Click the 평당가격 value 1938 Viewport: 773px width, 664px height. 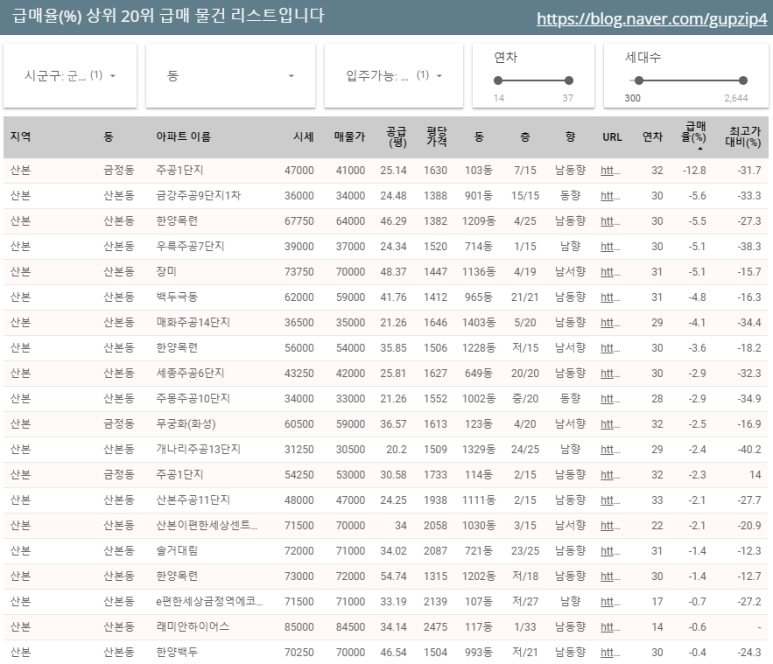tap(435, 500)
